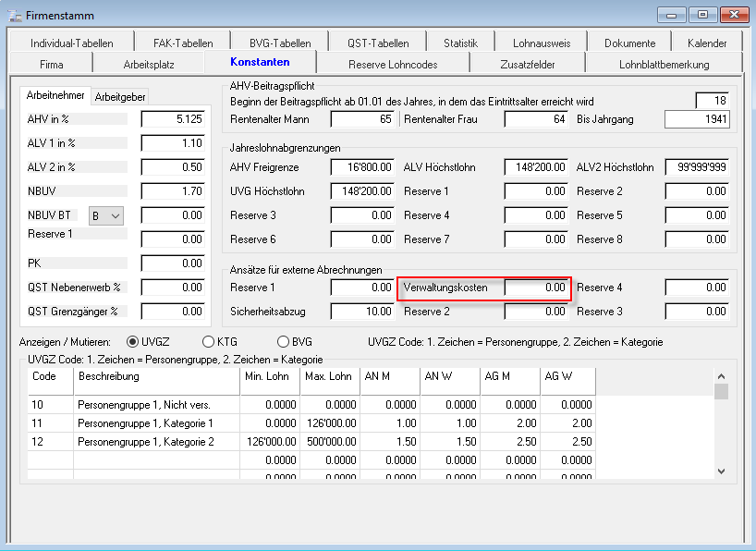
Task: Click the AG W column header
Action: (x=568, y=381)
